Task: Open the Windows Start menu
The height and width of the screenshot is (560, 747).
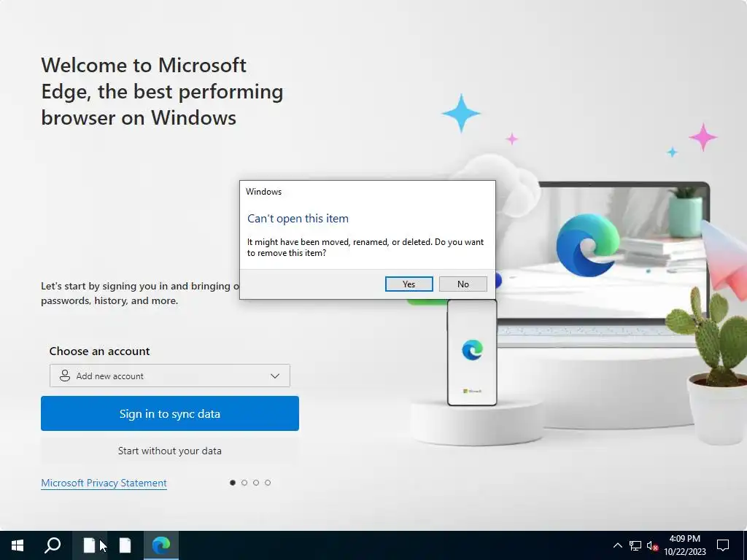Action: [x=18, y=545]
